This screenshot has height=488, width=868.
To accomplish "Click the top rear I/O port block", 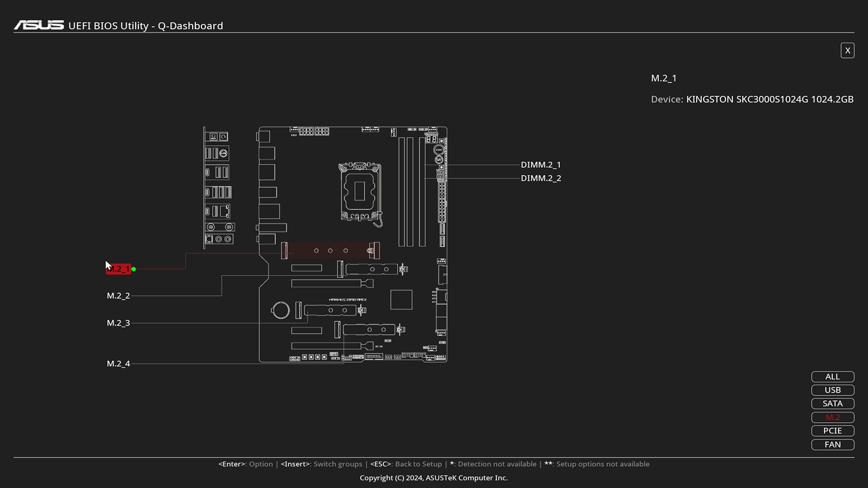I will coord(217,136).
